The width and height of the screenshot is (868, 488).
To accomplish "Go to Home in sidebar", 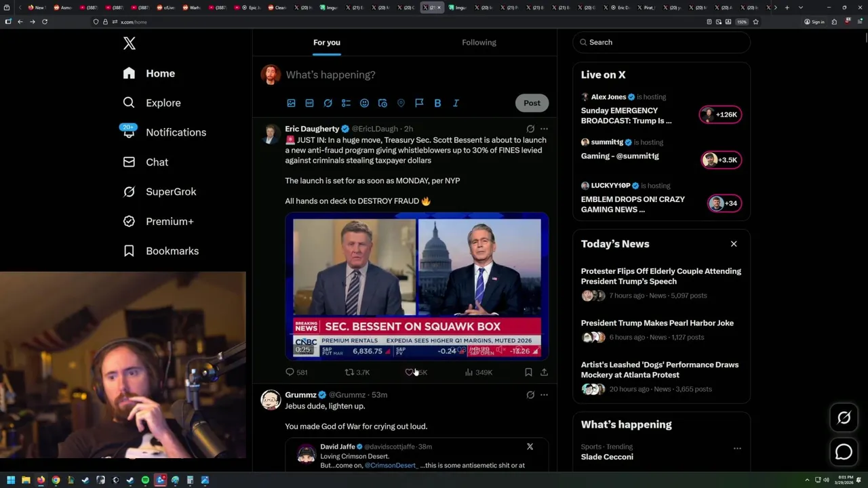I will [149, 73].
